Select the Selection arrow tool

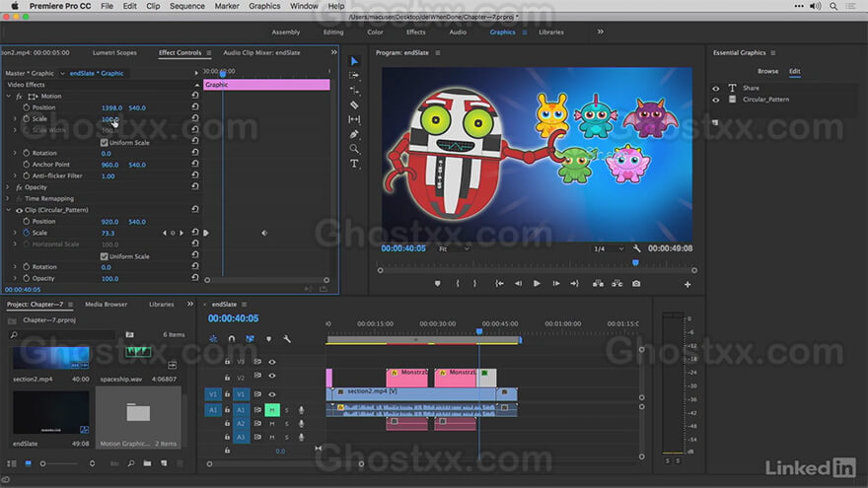coord(354,61)
